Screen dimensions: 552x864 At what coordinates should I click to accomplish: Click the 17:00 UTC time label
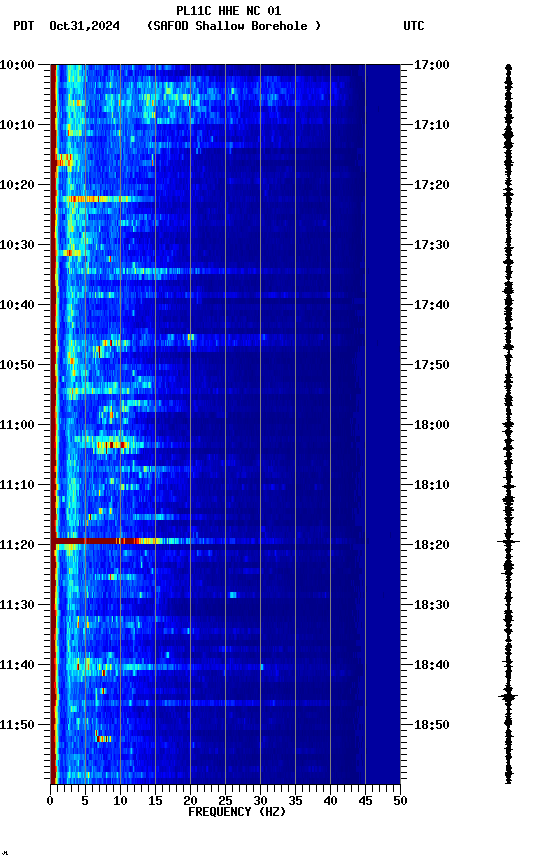click(432, 65)
